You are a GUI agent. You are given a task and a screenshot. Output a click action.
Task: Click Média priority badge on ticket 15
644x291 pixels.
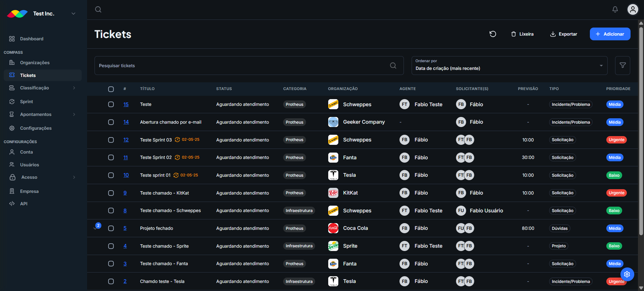[615, 105]
